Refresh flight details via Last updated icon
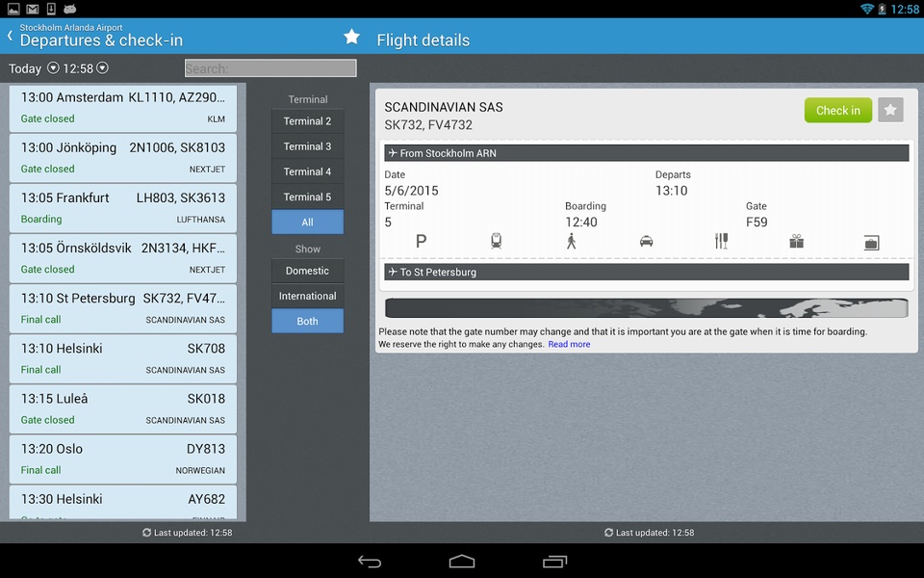 click(608, 533)
